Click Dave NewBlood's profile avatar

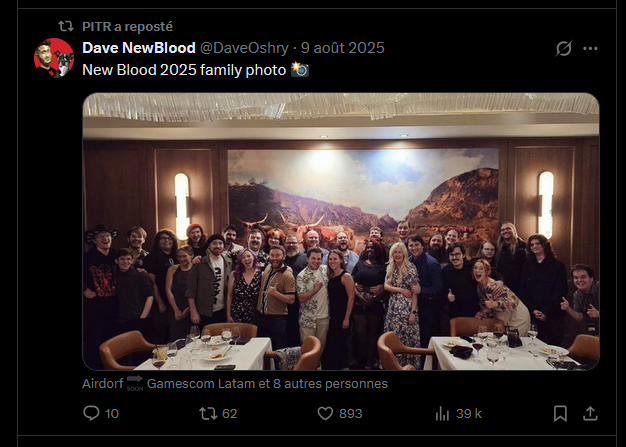53,59
